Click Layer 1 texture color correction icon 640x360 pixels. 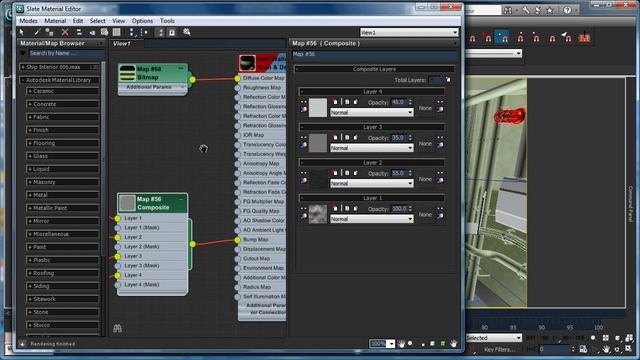tap(304, 216)
